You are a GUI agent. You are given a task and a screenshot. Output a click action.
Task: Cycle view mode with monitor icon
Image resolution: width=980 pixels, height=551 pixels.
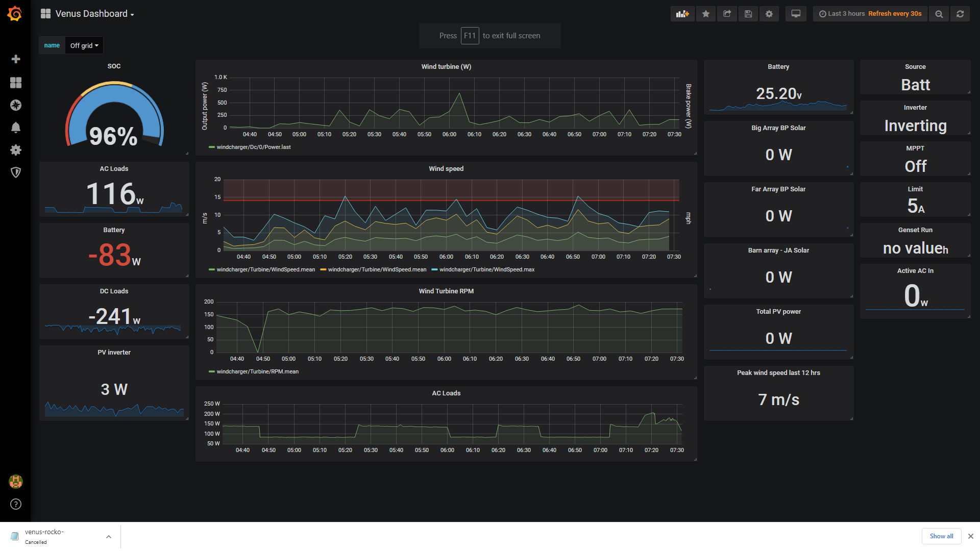point(796,14)
